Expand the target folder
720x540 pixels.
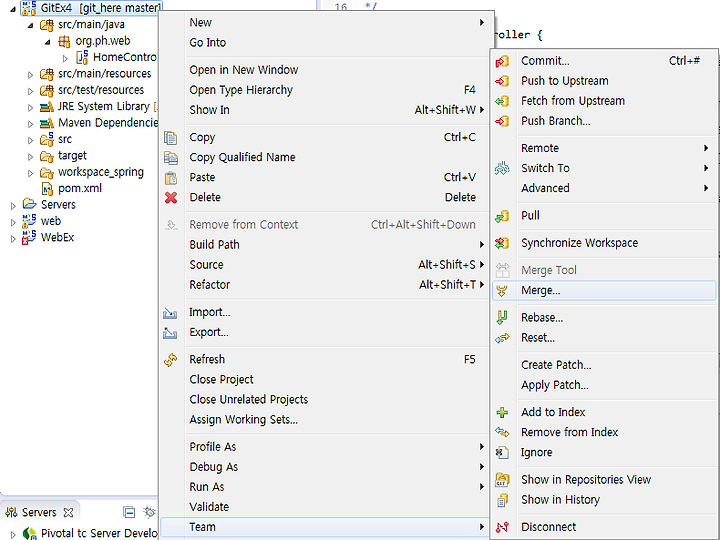pyautogui.click(x=30, y=157)
